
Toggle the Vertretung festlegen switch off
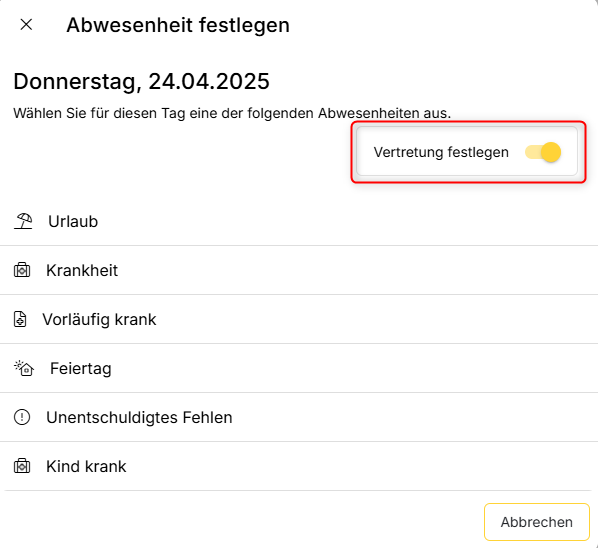pos(543,152)
